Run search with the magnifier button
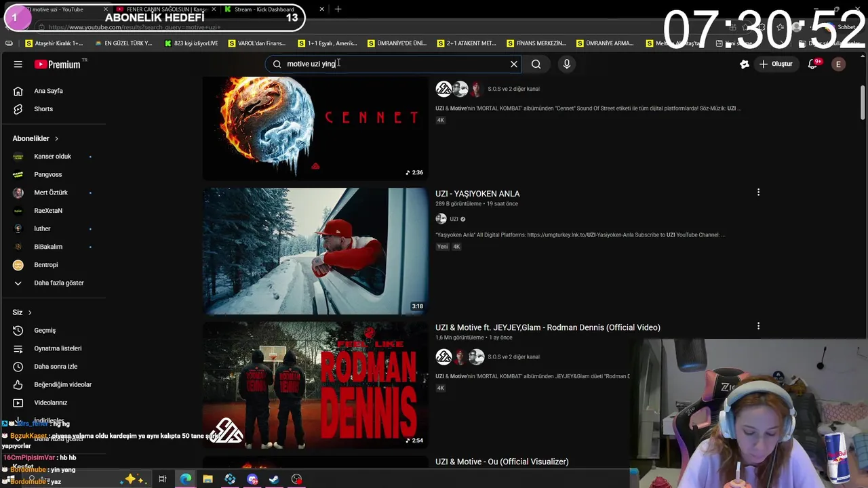The height and width of the screenshot is (488, 868). pyautogui.click(x=536, y=64)
